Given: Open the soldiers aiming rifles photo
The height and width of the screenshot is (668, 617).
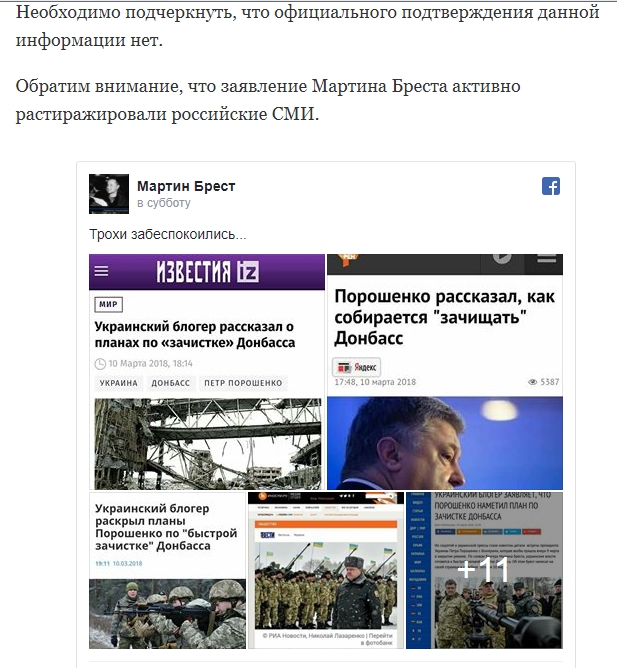Looking at the screenshot, I should tap(167, 614).
